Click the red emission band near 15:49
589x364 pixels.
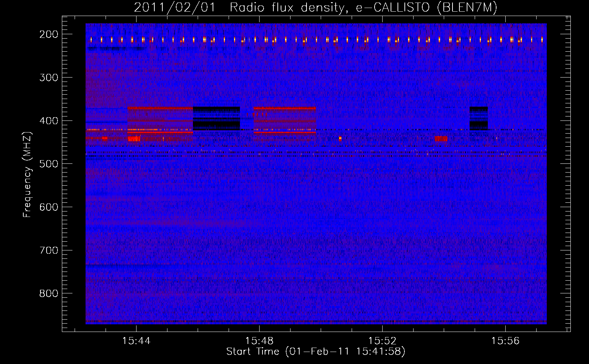285,120
